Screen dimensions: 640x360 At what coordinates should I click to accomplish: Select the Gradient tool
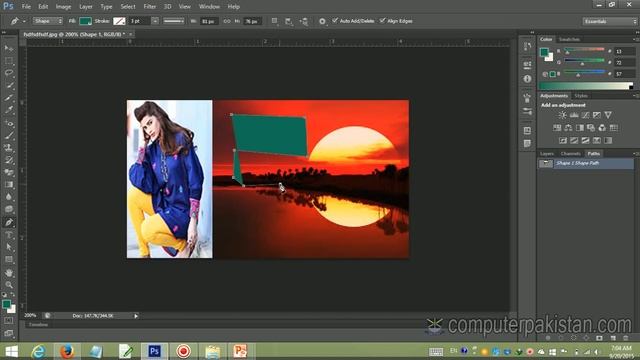(x=9, y=185)
